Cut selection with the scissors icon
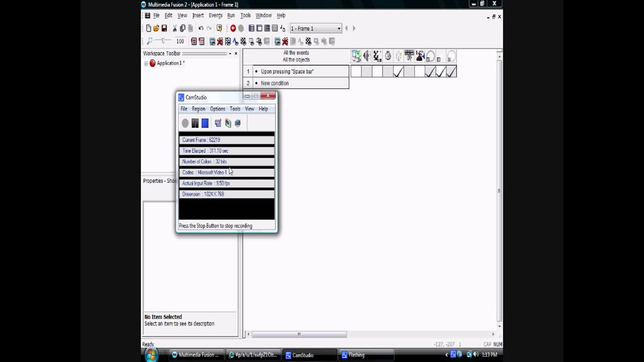 coord(175,29)
